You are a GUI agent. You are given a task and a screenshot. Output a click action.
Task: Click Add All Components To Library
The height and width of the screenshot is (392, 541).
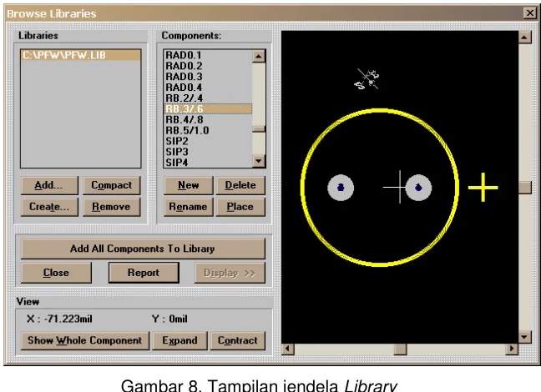(143, 249)
